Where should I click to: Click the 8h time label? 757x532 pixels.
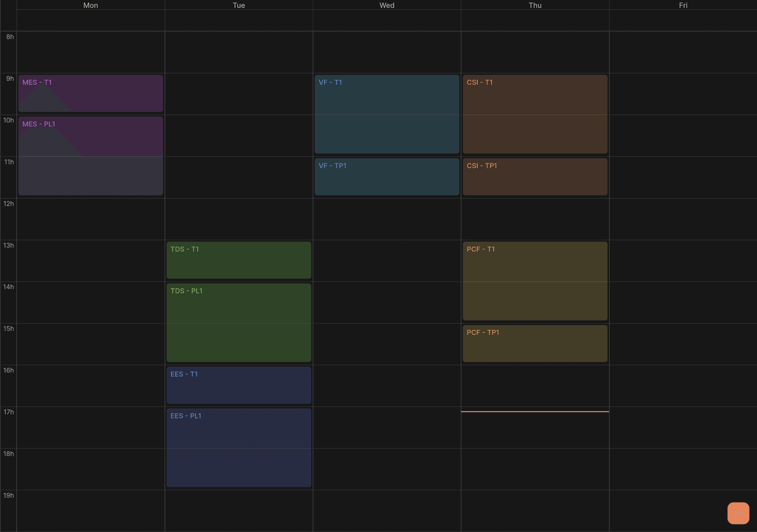point(10,37)
